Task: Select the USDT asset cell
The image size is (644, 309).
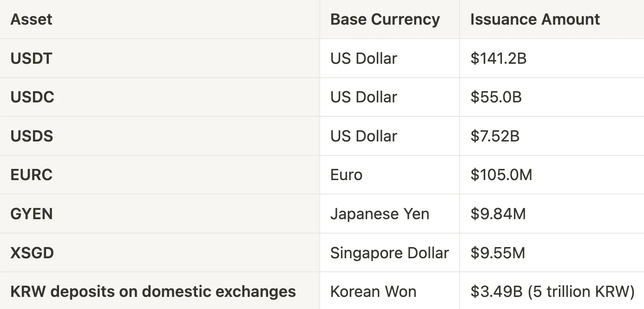Action: pyautogui.click(x=160, y=58)
